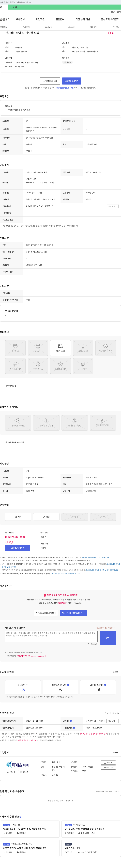
Task: Click the 장애인용 화장실 icon
Action: (x=75, y=423)
